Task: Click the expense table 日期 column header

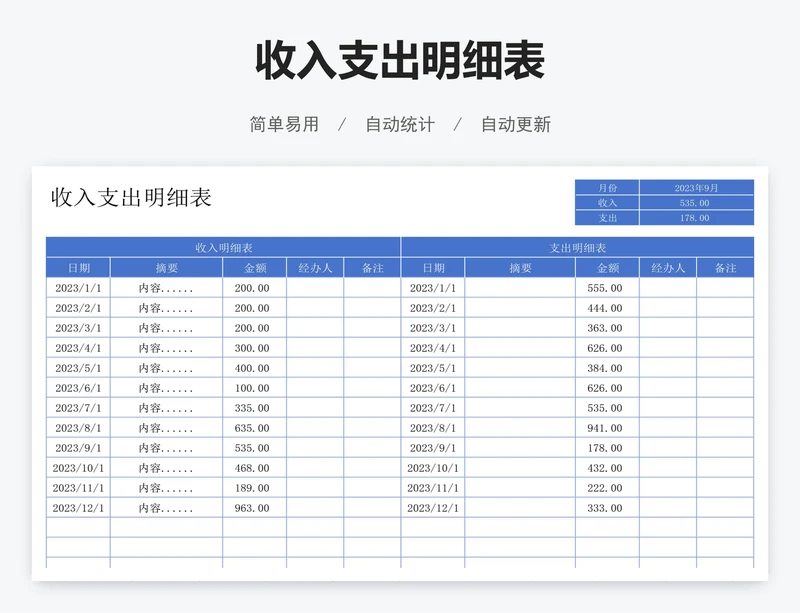Action: point(433,268)
